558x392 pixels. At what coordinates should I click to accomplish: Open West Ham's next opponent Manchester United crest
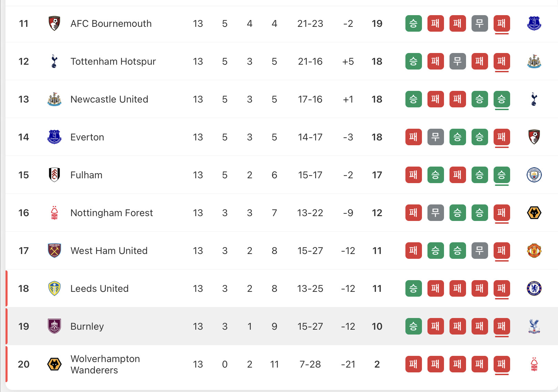[534, 251]
